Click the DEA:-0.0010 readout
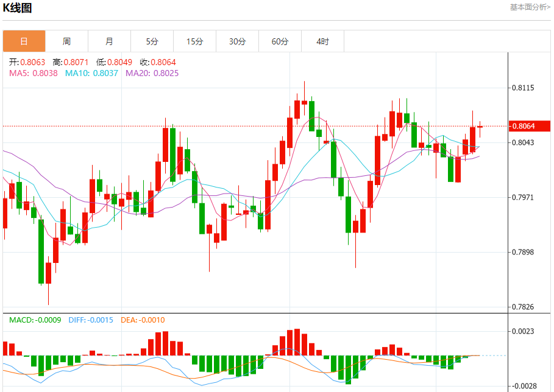Screen dimensions: 554x392 point(143,320)
